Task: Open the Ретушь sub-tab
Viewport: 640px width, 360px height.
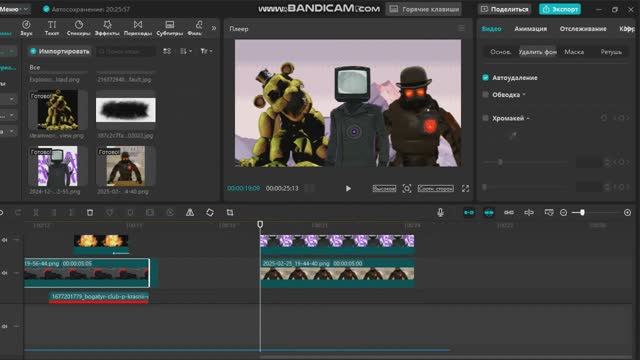Action: click(611, 52)
